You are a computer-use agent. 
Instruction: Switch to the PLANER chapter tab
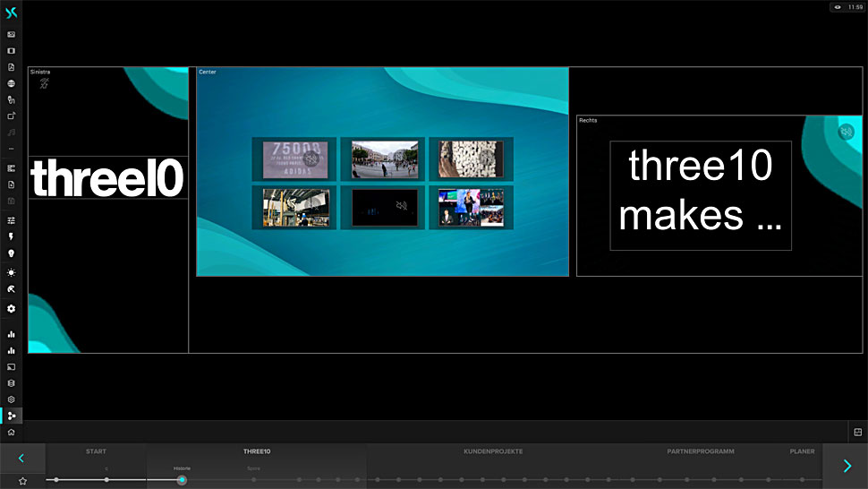802,451
